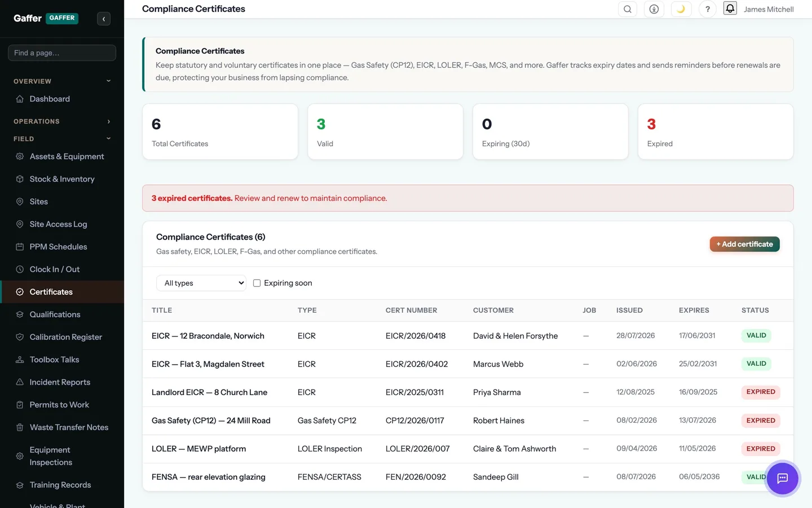Screen dimensions: 812x508
Task: Open help via the question mark icon
Action: click(x=708, y=9)
